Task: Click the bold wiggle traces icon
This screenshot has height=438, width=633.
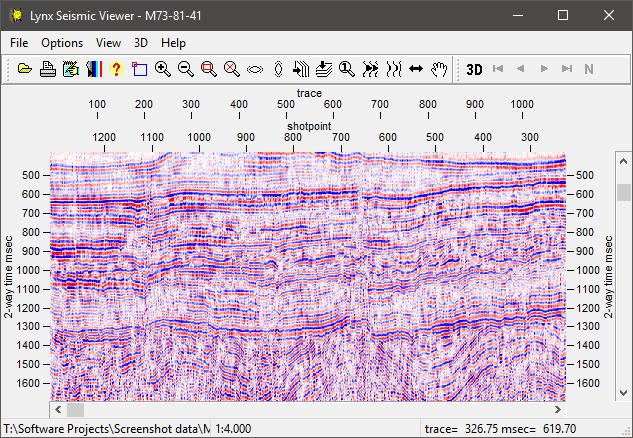Action: [370, 69]
